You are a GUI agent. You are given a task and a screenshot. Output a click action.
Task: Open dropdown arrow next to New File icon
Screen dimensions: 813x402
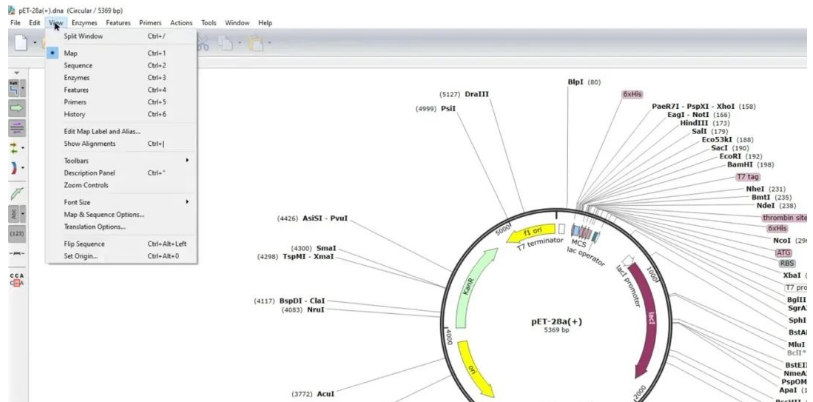point(35,43)
